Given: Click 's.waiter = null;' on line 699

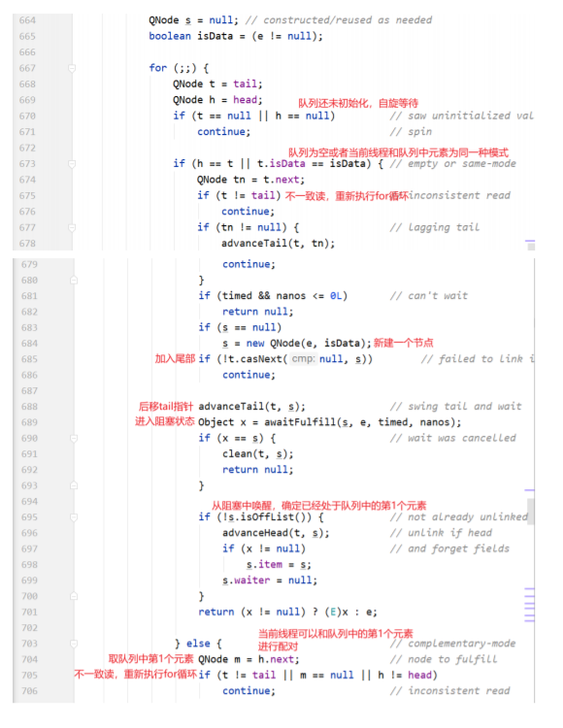Looking at the screenshot, I should click(x=270, y=580).
